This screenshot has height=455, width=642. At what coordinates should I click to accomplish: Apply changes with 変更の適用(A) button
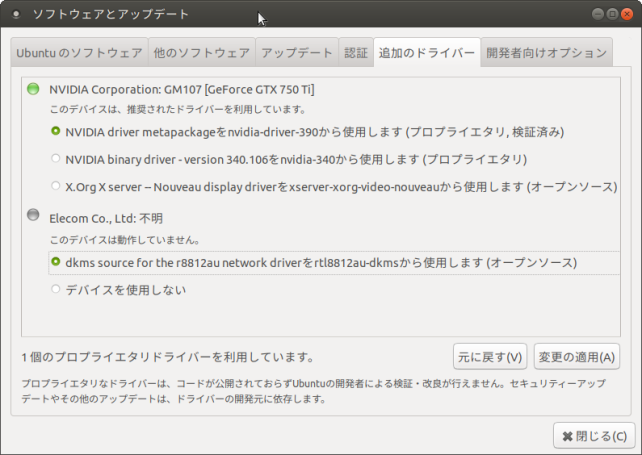[576, 357]
